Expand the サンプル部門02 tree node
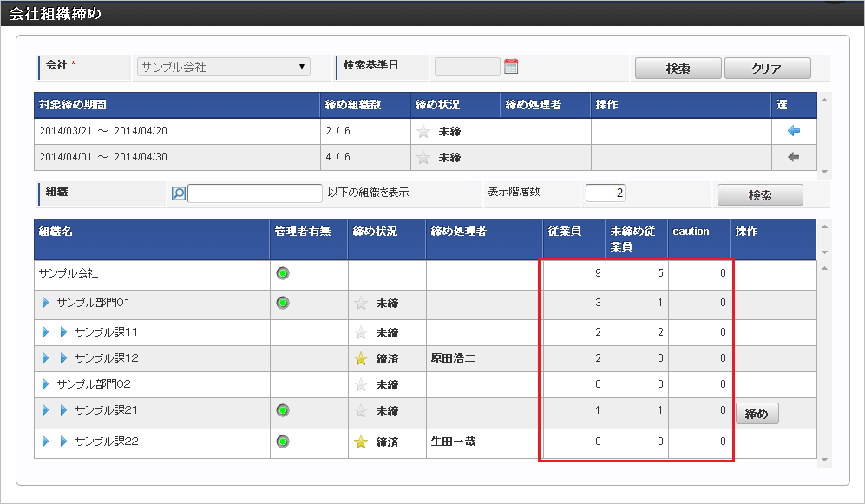The image size is (865, 504). (x=45, y=383)
